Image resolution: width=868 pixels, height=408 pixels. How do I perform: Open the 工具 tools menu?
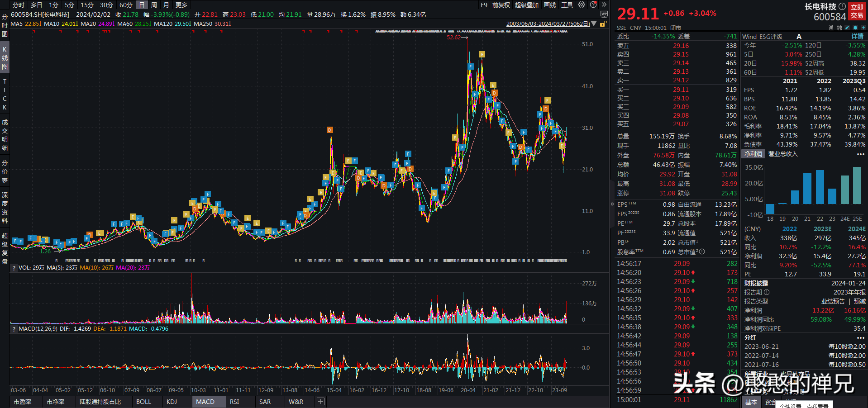pyautogui.click(x=567, y=5)
